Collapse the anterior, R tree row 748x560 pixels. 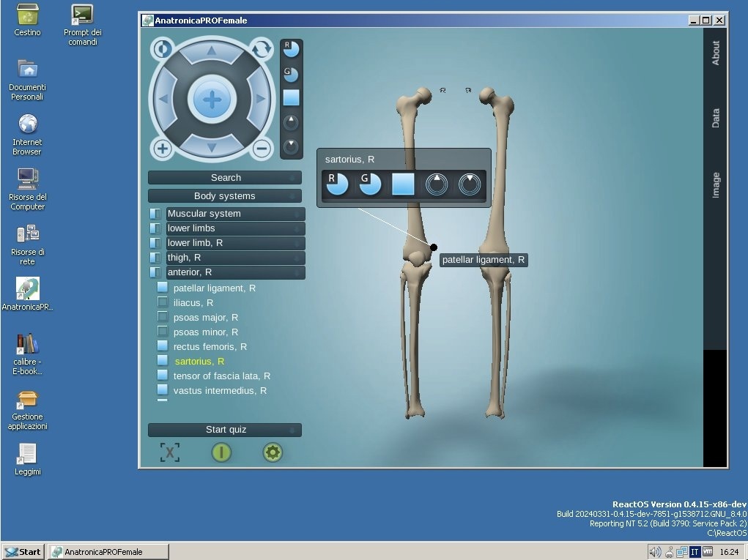(236, 272)
